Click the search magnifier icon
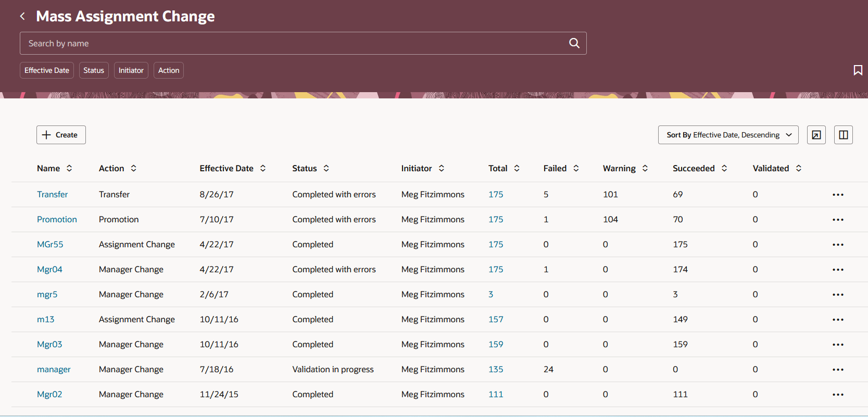The image size is (868, 417). (574, 43)
